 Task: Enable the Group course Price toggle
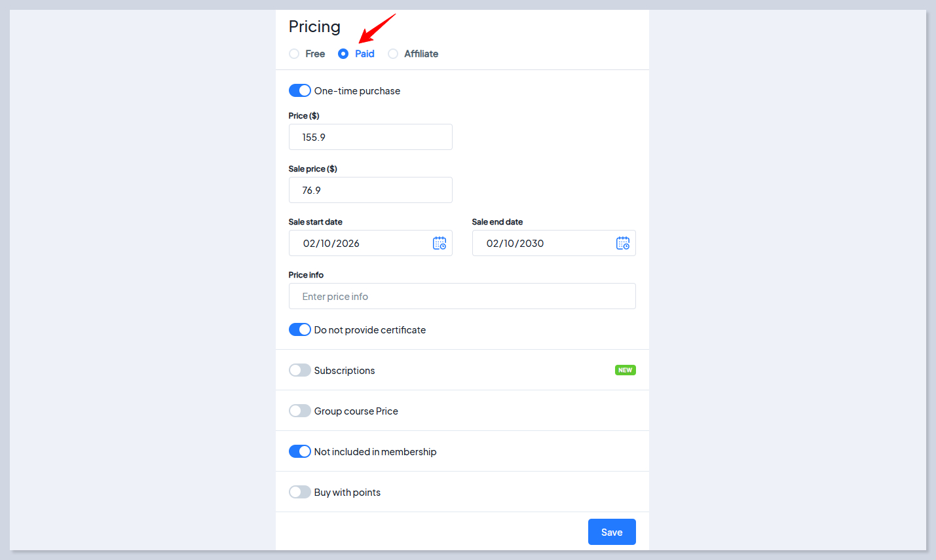pos(300,411)
